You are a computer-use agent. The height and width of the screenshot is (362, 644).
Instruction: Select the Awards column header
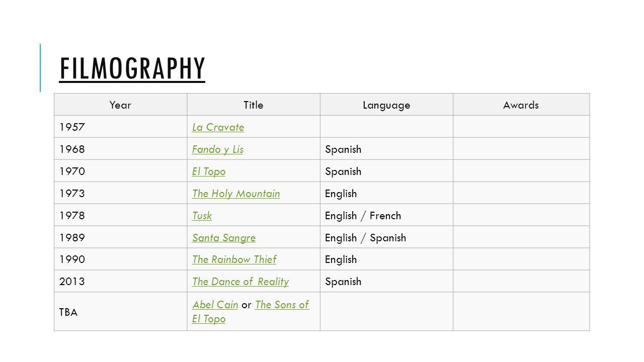tap(521, 105)
